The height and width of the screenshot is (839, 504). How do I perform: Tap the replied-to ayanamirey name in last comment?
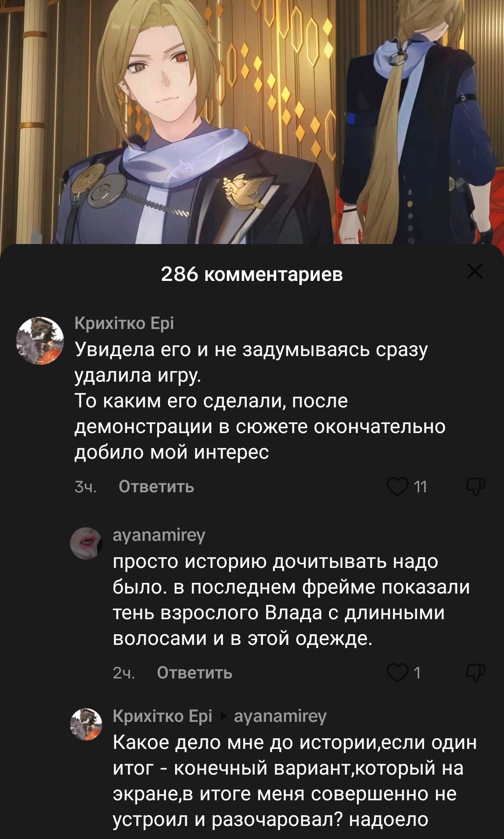[280, 716]
